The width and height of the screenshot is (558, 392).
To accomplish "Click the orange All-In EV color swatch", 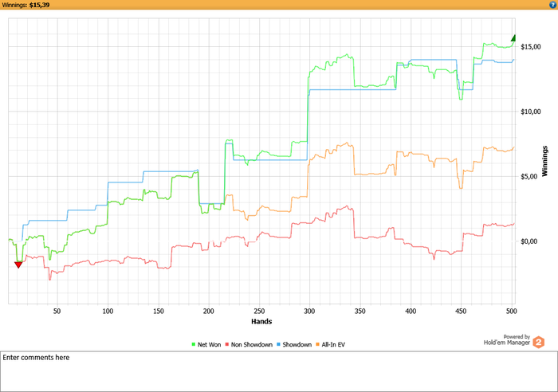I will pyautogui.click(x=317, y=344).
